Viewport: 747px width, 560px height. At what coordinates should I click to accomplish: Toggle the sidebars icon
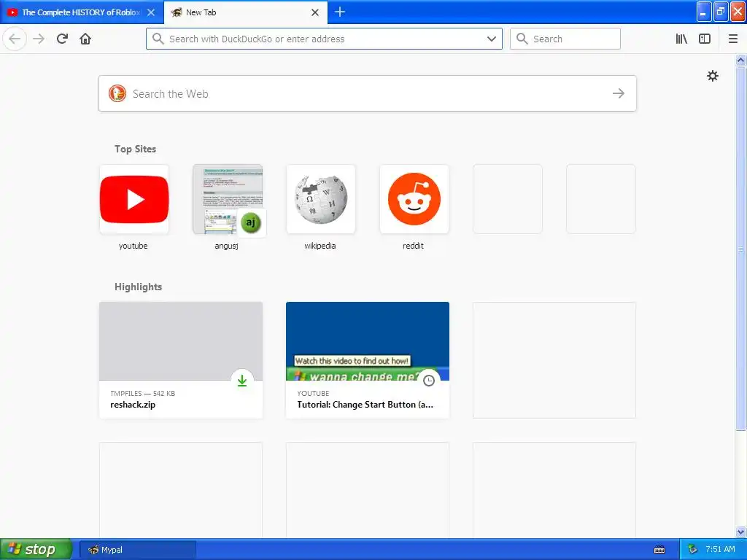tap(705, 39)
